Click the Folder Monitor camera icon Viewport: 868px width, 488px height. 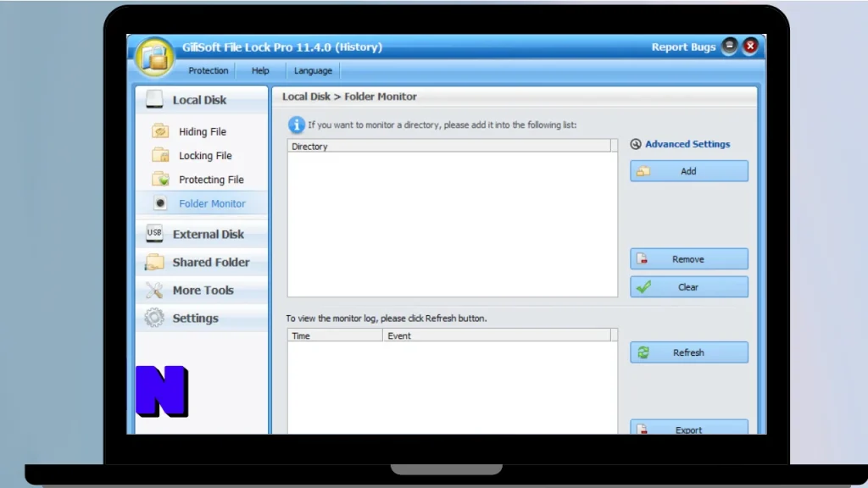(x=160, y=203)
